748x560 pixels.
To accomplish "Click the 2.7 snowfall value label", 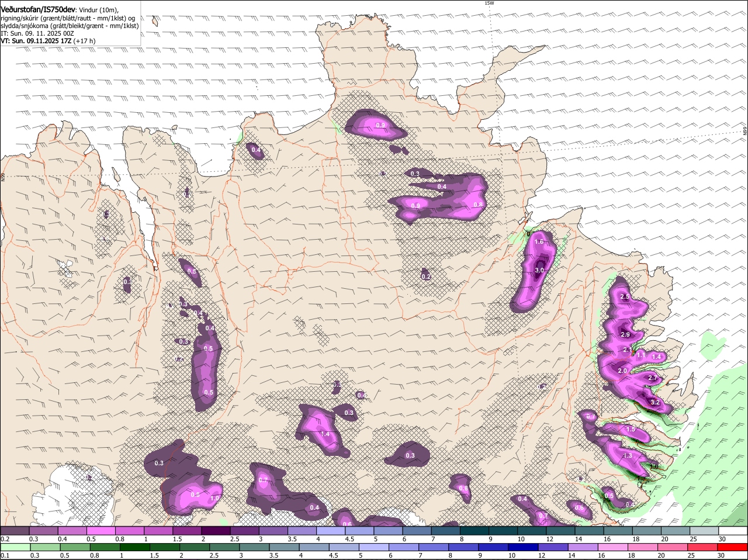I will 653,379.
